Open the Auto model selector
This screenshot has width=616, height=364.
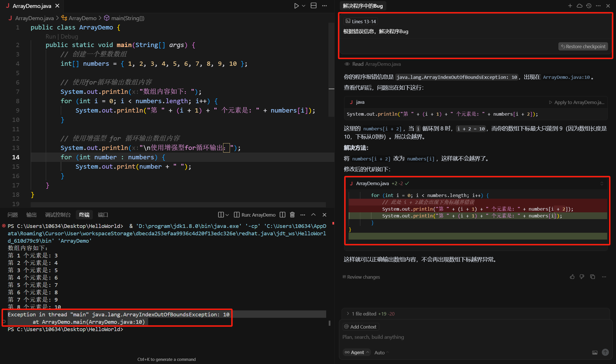coord(381,352)
